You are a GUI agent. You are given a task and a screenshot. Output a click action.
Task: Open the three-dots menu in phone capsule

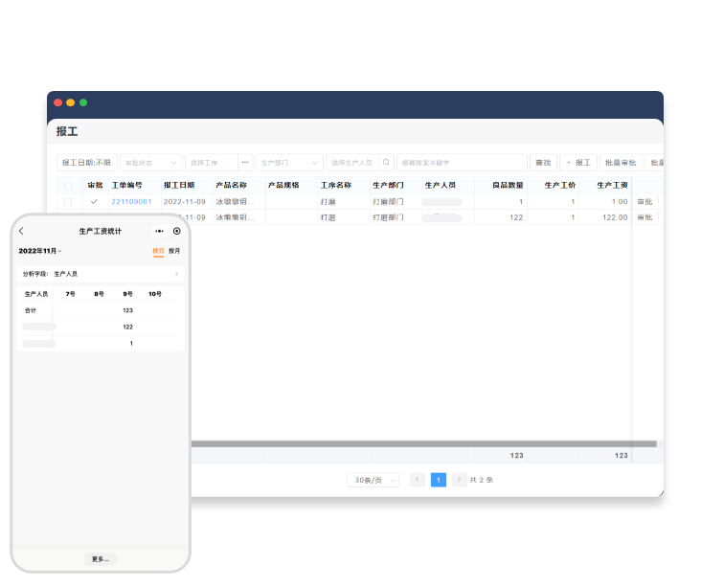(159, 231)
